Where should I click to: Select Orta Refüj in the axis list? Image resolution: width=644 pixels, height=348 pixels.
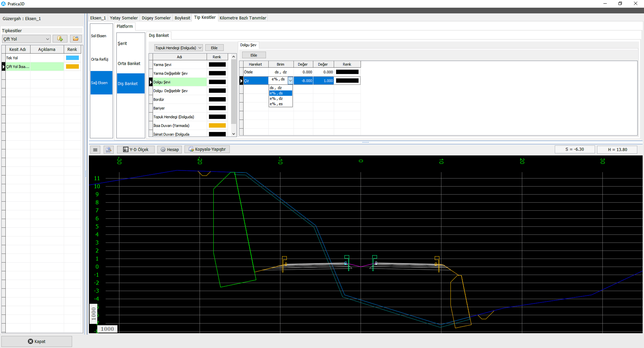[x=100, y=59]
